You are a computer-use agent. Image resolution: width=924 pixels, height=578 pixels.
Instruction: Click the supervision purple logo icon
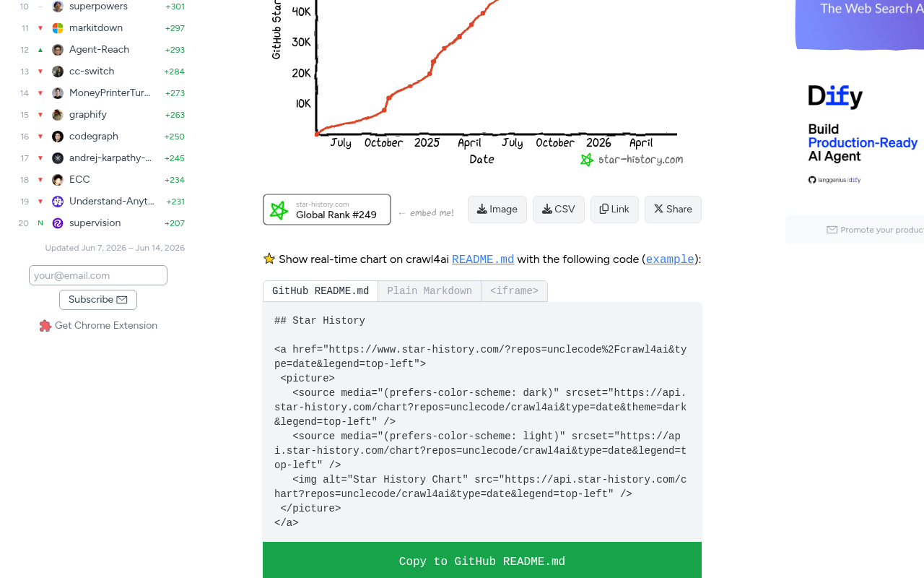point(58,223)
